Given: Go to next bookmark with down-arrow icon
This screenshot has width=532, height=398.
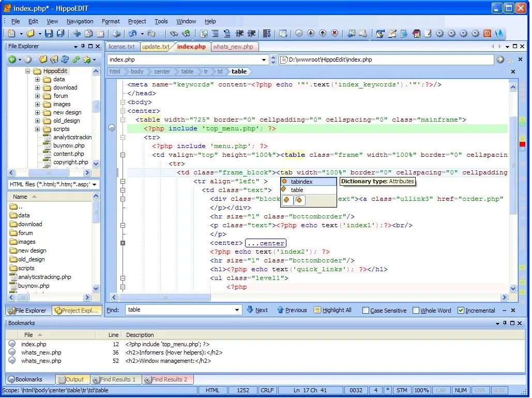Looking at the screenshot, I should (x=311, y=33).
